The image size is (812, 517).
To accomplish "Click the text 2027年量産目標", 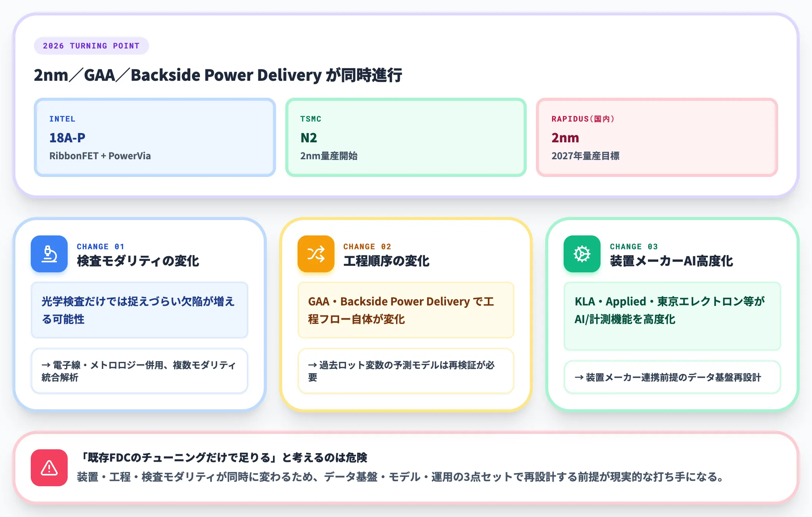I will pos(585,156).
